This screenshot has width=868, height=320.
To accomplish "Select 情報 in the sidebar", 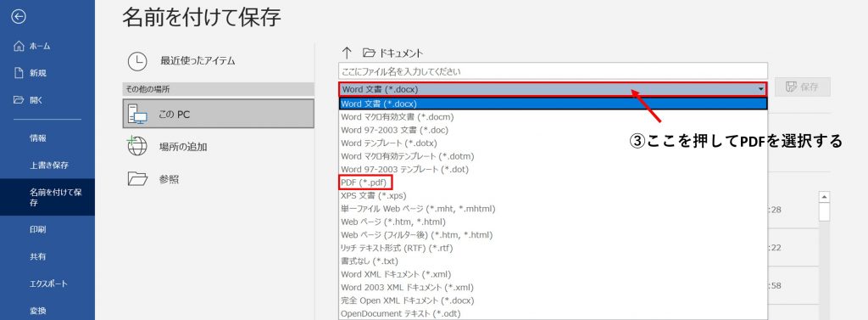I will (x=47, y=138).
